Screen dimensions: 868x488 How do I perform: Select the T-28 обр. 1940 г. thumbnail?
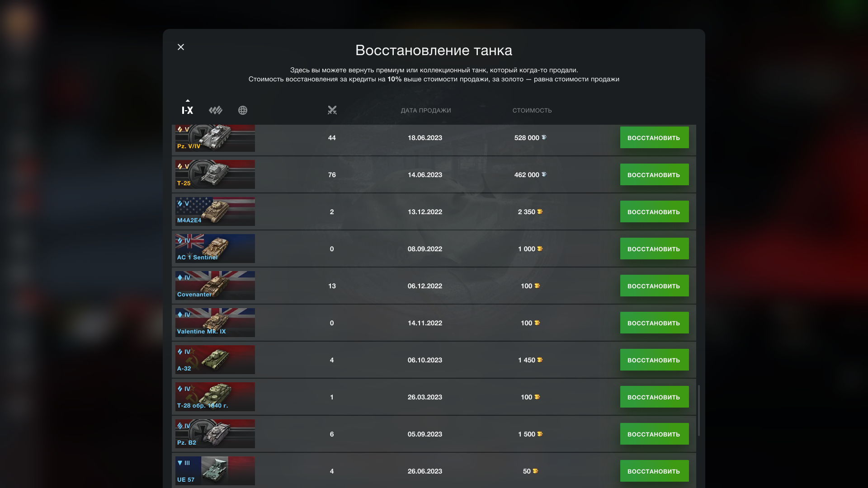[215, 397]
